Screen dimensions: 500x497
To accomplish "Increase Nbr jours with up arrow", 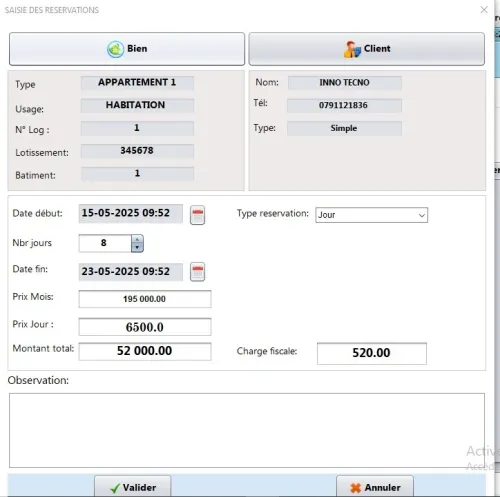I will [137, 239].
